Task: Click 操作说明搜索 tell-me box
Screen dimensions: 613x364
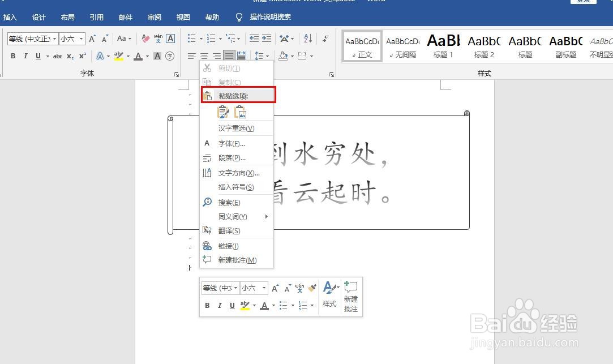Action: tap(270, 17)
